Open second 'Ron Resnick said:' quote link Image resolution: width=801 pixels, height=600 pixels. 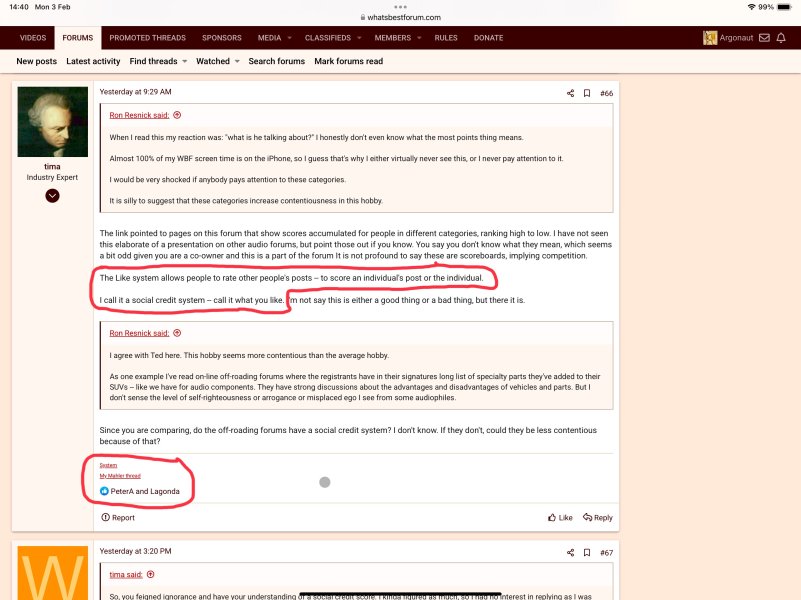[x=139, y=333]
